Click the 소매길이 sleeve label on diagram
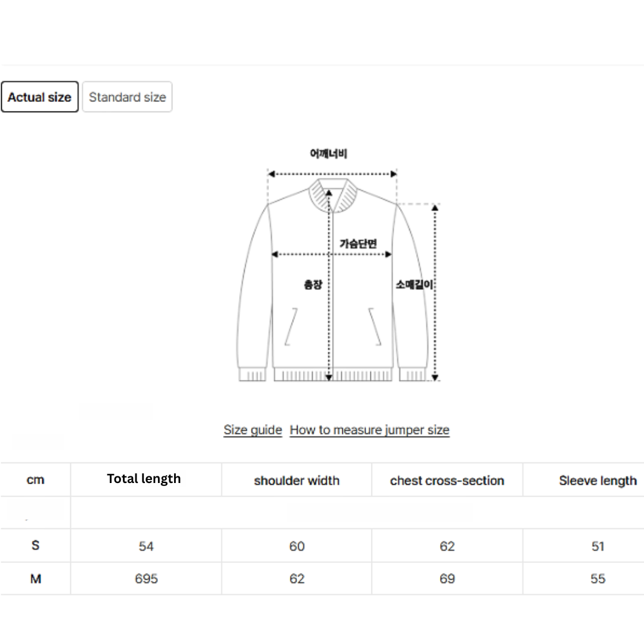The width and height of the screenshot is (644, 644). 415,285
